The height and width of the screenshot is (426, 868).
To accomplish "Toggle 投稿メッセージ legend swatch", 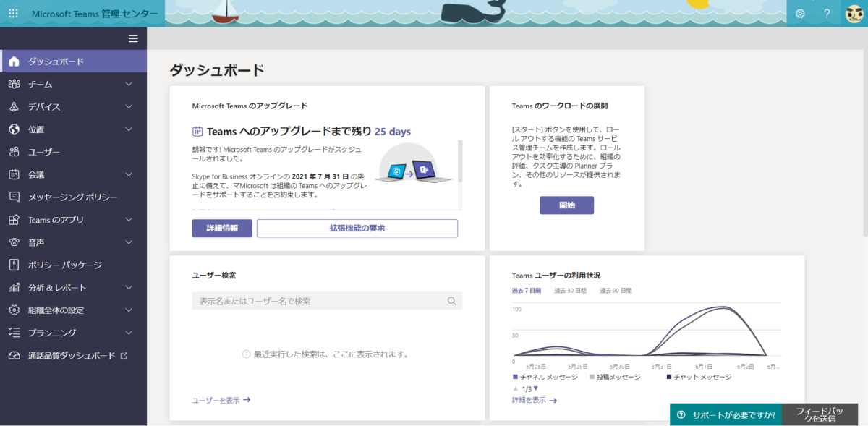I will tap(592, 377).
